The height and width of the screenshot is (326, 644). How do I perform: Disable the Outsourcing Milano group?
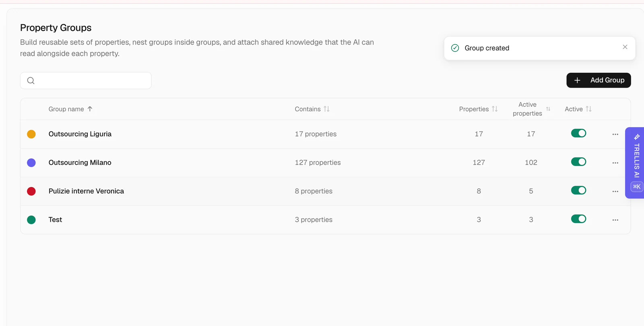[578, 162]
